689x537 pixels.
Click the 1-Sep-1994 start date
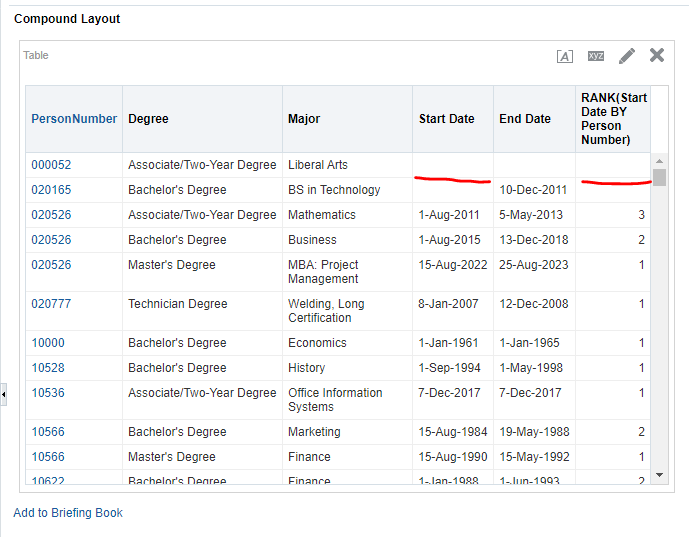click(x=449, y=368)
